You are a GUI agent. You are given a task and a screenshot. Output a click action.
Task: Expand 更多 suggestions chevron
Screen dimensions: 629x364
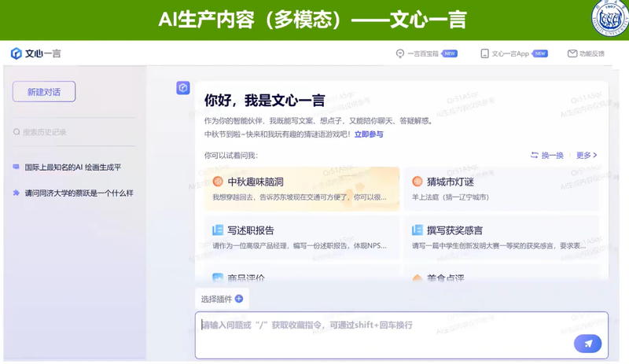tap(595, 156)
